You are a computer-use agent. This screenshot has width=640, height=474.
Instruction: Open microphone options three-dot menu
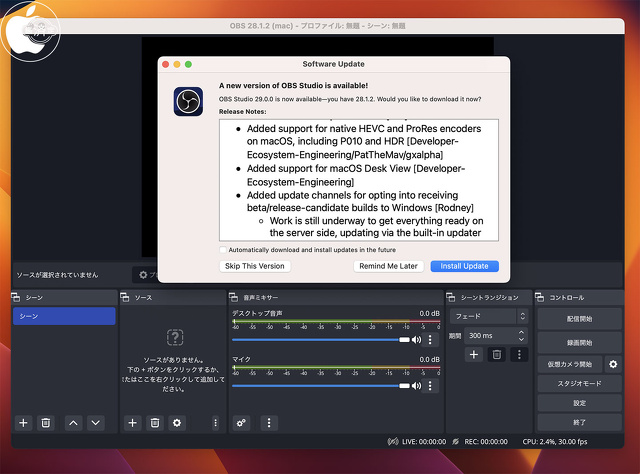click(430, 386)
